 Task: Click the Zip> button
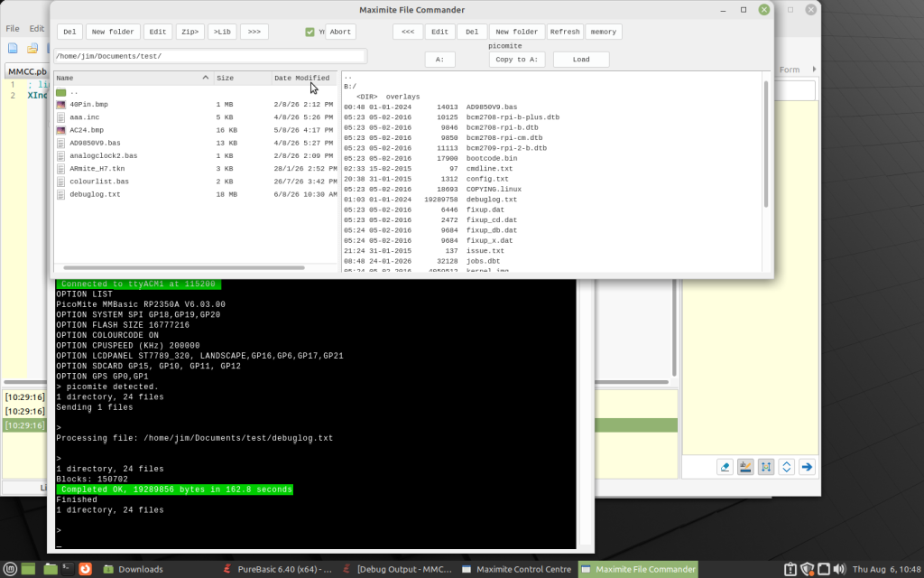click(189, 32)
